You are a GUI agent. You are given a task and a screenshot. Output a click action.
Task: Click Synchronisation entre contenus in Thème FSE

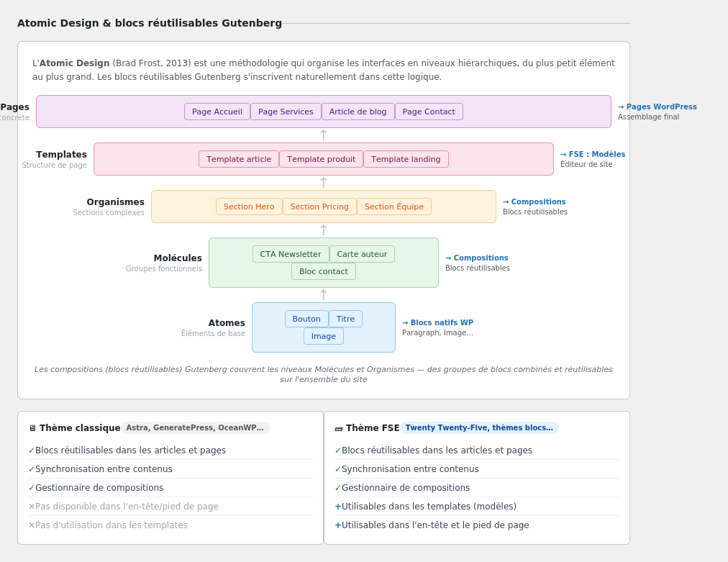(x=410, y=469)
